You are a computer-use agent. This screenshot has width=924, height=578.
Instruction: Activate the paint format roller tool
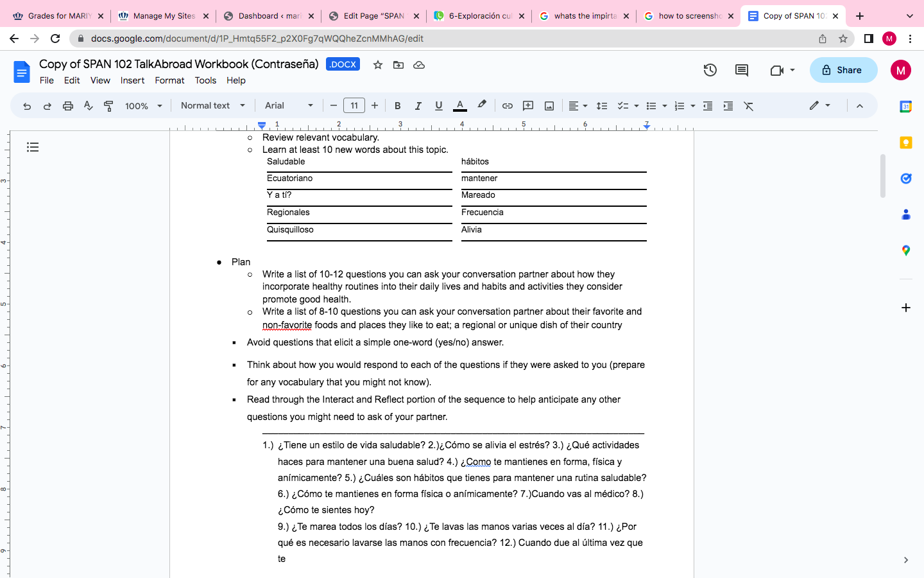pyautogui.click(x=108, y=106)
